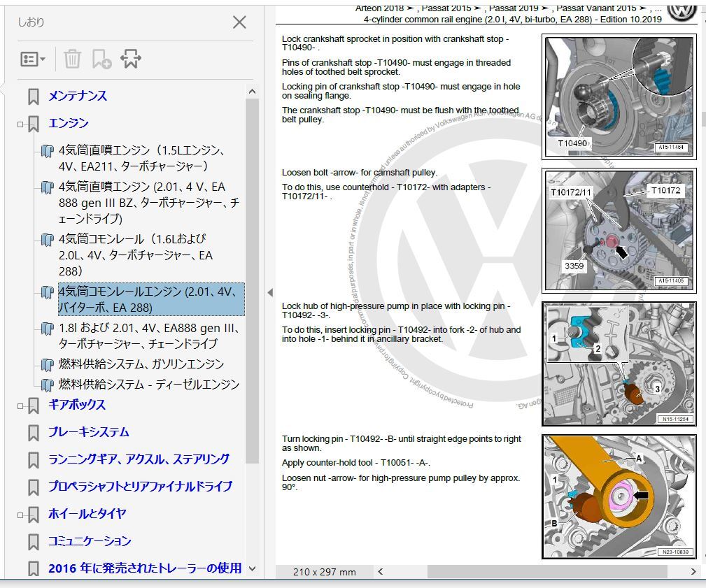The width and height of the screenshot is (706, 588).
Task: Open the ブレーキシステム bookmark
Action: click(x=89, y=432)
